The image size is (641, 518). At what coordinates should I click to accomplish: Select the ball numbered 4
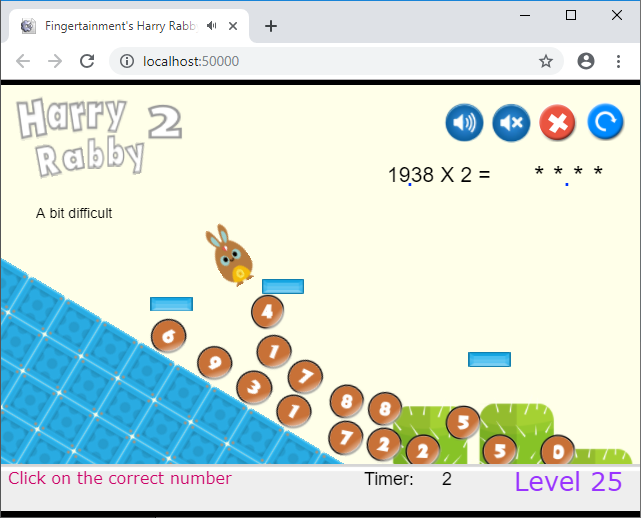(267, 311)
